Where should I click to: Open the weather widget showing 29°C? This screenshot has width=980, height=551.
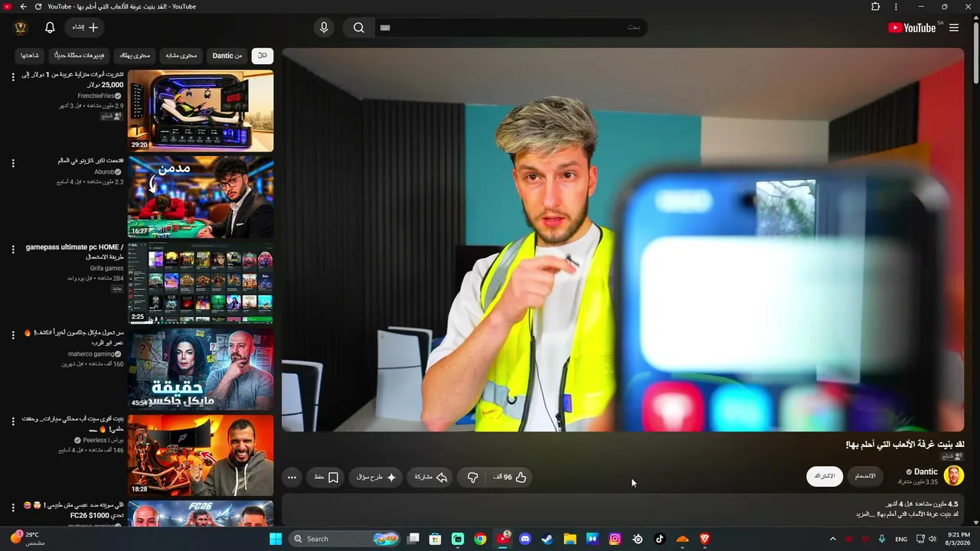pos(28,539)
